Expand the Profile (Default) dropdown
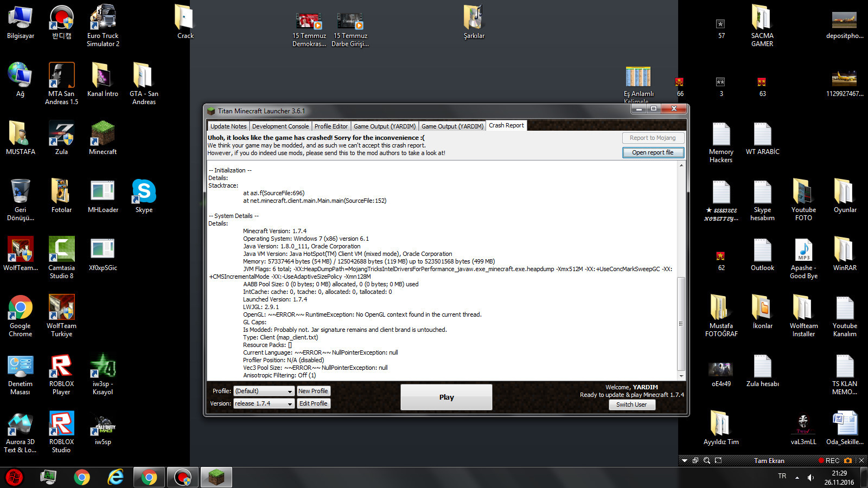 [x=264, y=391]
